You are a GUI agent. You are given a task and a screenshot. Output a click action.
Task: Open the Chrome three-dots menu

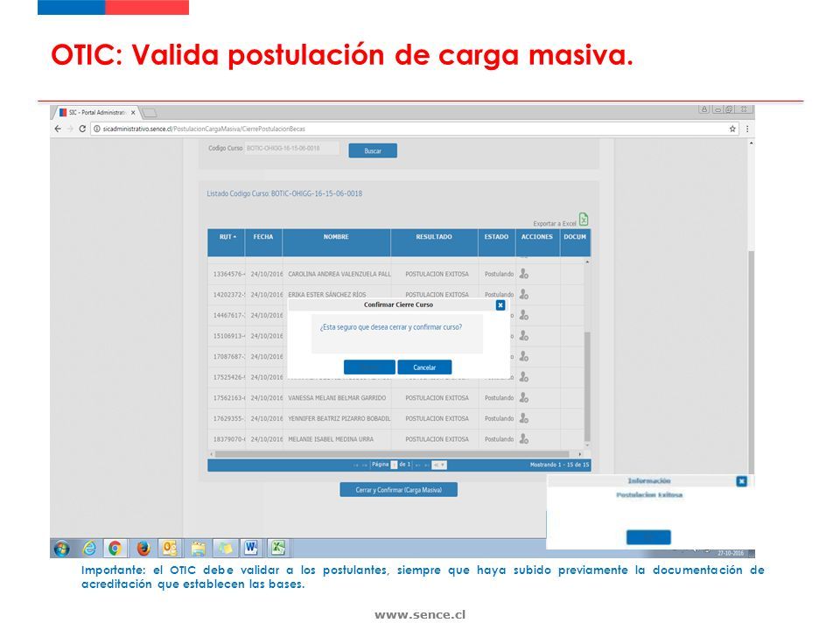tap(747, 129)
